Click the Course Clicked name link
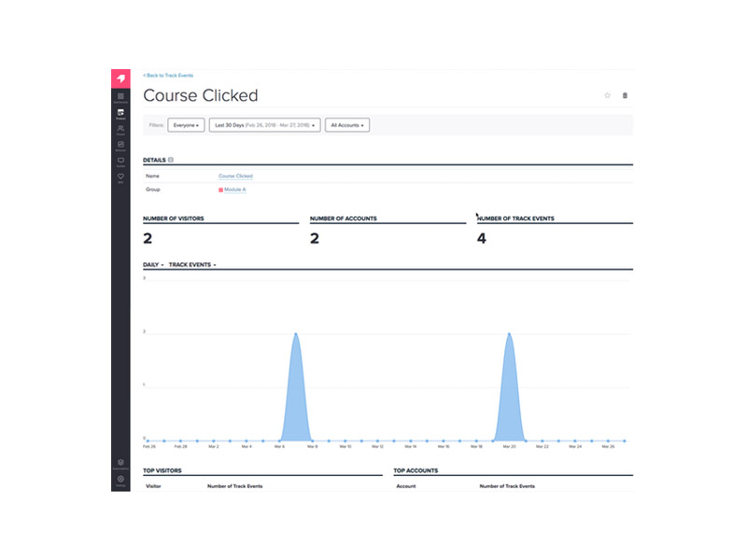 (x=235, y=175)
